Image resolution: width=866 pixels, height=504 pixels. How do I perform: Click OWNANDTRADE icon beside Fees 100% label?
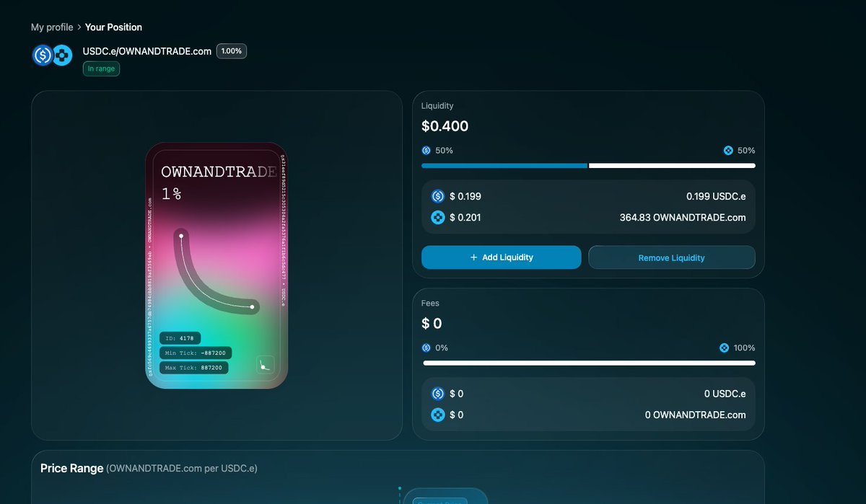(x=724, y=348)
